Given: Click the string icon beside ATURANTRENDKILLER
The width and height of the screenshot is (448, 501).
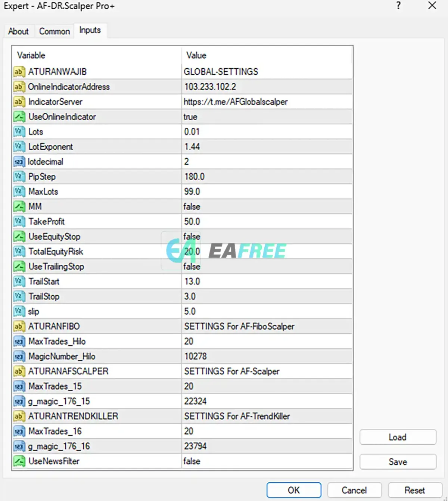Looking at the screenshot, I should coord(19,416).
